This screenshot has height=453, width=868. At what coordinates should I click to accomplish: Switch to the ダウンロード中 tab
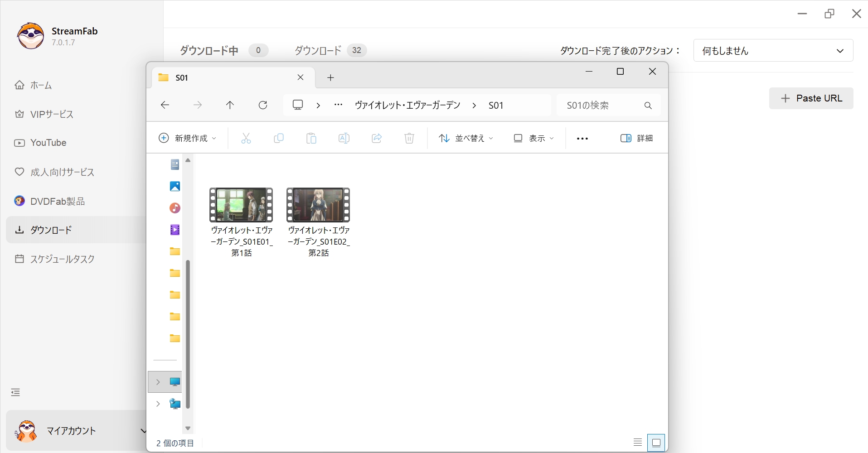click(x=209, y=50)
